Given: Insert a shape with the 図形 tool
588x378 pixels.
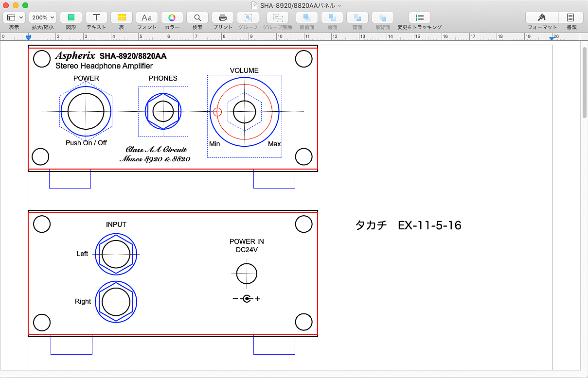Looking at the screenshot, I should 71,17.
